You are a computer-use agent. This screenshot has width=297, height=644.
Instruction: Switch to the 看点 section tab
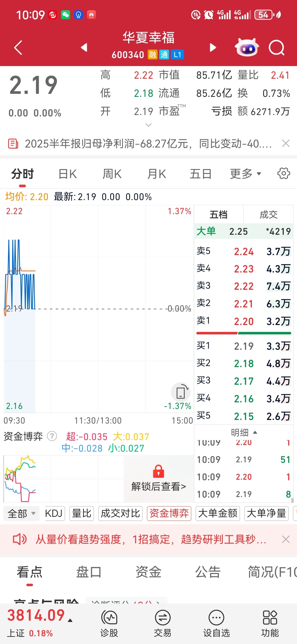(29, 572)
